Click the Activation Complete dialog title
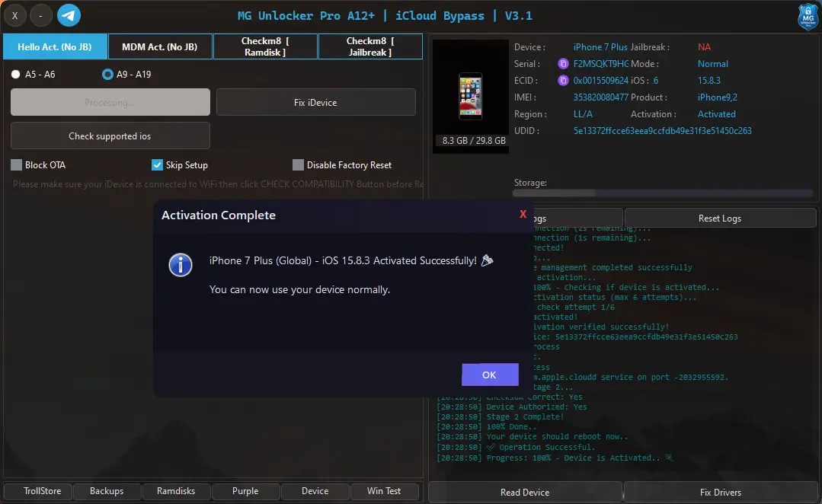This screenshot has width=822, height=504. 218,215
